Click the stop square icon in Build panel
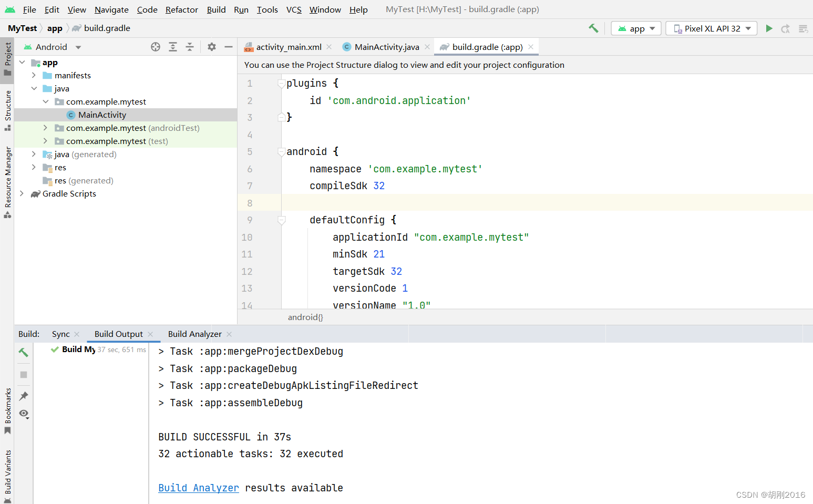This screenshot has height=504, width=813. (24, 375)
